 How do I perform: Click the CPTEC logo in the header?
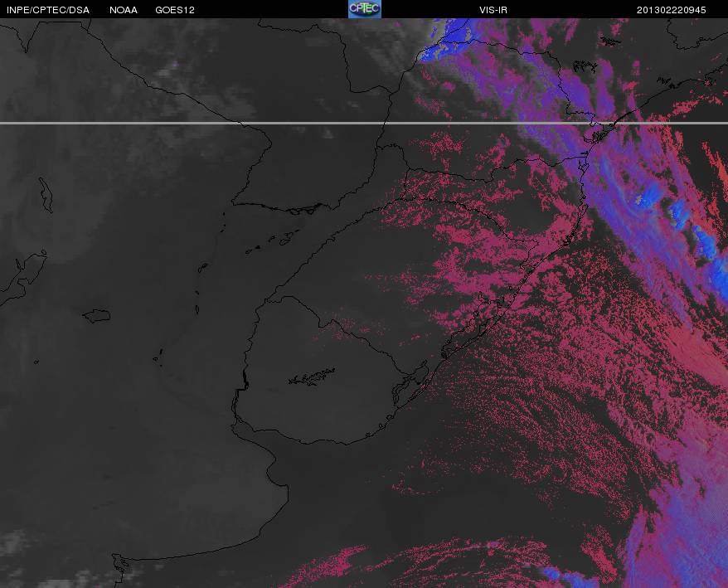click(x=365, y=9)
